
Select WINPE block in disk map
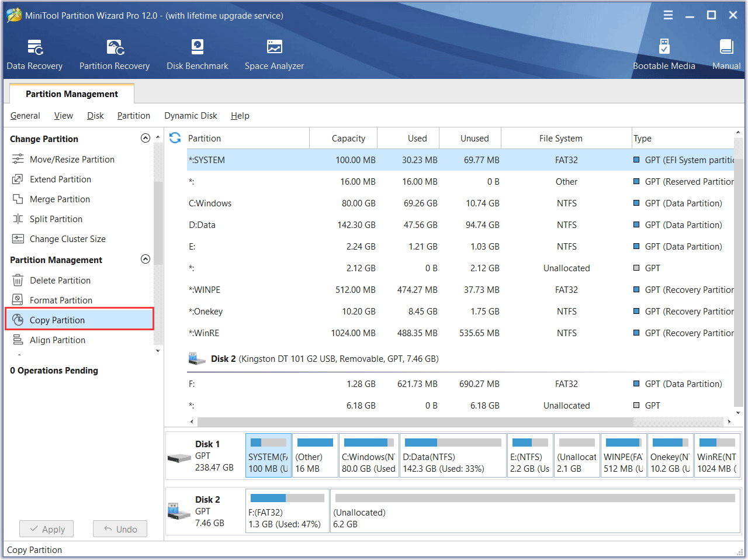[x=624, y=455]
